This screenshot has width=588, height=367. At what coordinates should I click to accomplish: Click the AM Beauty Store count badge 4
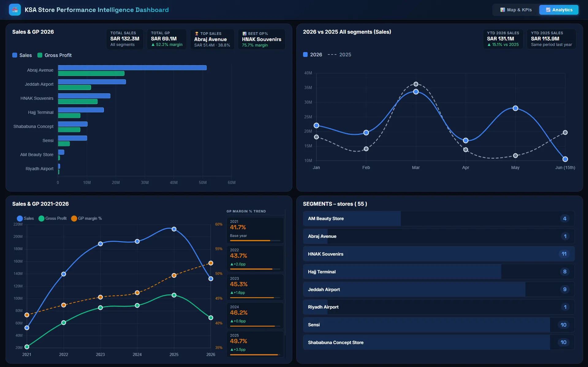(x=564, y=219)
